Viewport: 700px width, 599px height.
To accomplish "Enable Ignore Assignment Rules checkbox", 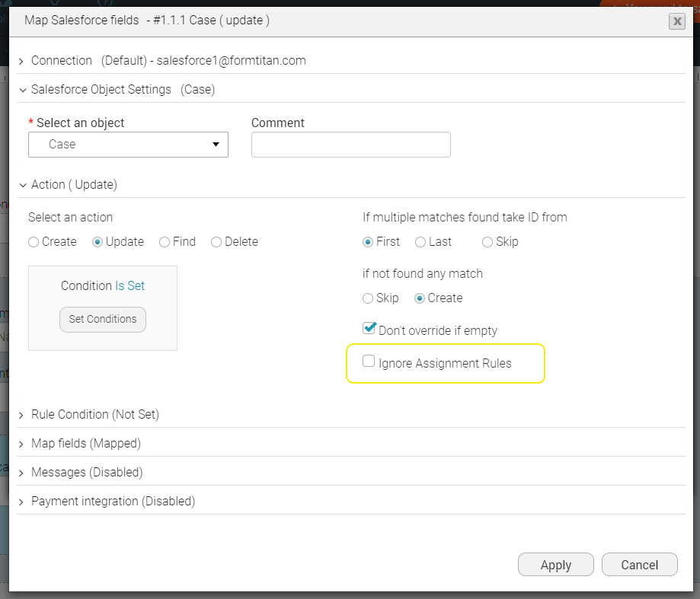I will click(x=369, y=361).
